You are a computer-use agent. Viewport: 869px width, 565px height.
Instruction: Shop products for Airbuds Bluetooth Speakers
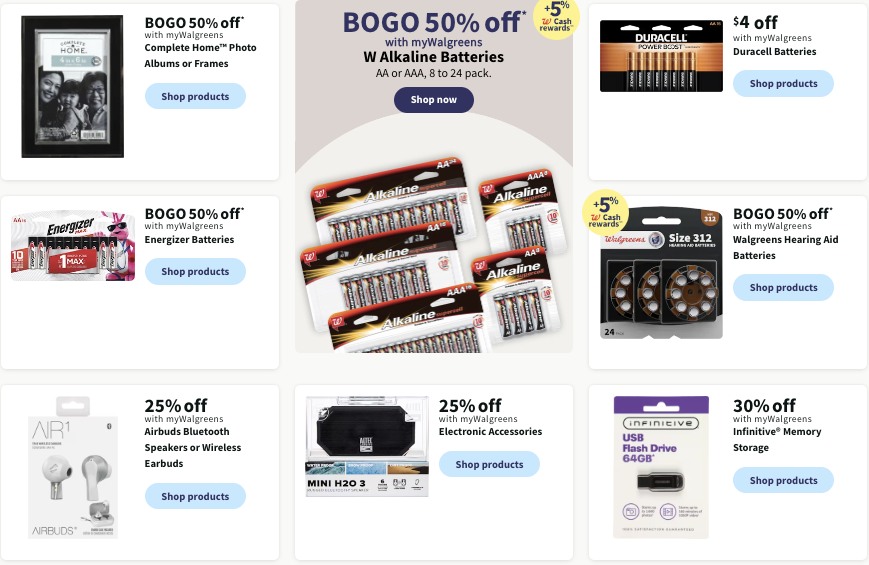click(x=195, y=497)
